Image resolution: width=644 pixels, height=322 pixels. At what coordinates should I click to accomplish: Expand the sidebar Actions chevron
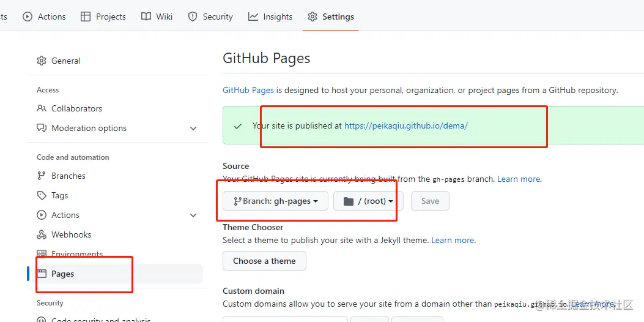point(193,215)
